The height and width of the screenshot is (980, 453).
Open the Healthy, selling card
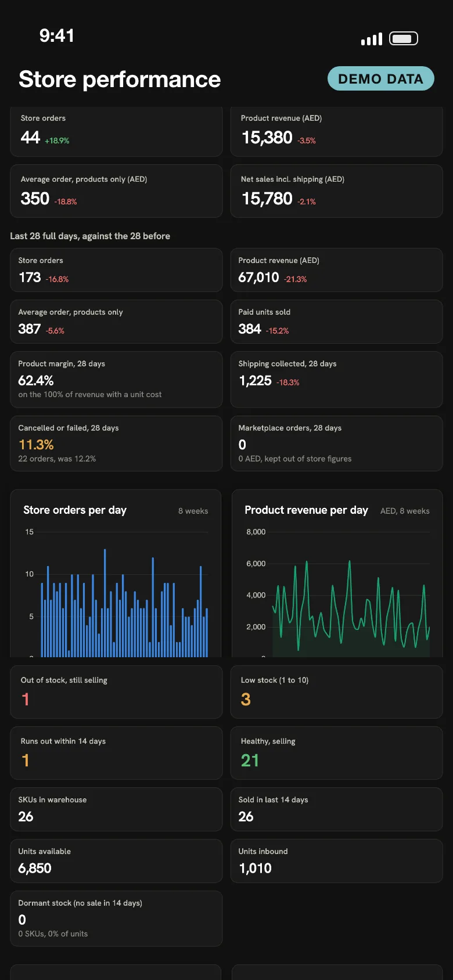[x=337, y=753]
